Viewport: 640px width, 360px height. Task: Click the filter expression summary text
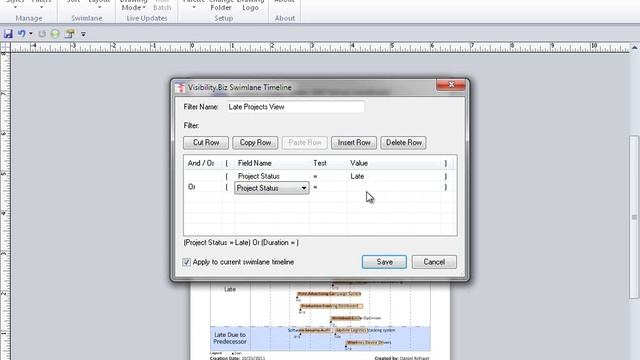click(241, 242)
